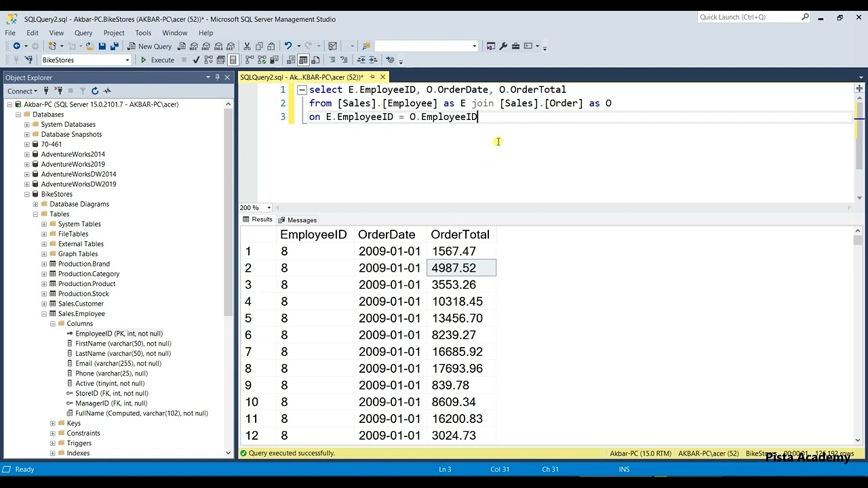Click Connect Object Explorer plug icon
This screenshot has height=488, width=868.
point(46,91)
